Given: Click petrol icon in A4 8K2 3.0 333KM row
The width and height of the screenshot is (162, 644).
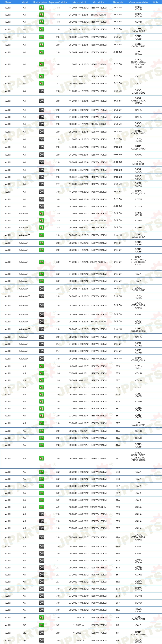Looking at the screenshot, I should (x=41, y=64).
